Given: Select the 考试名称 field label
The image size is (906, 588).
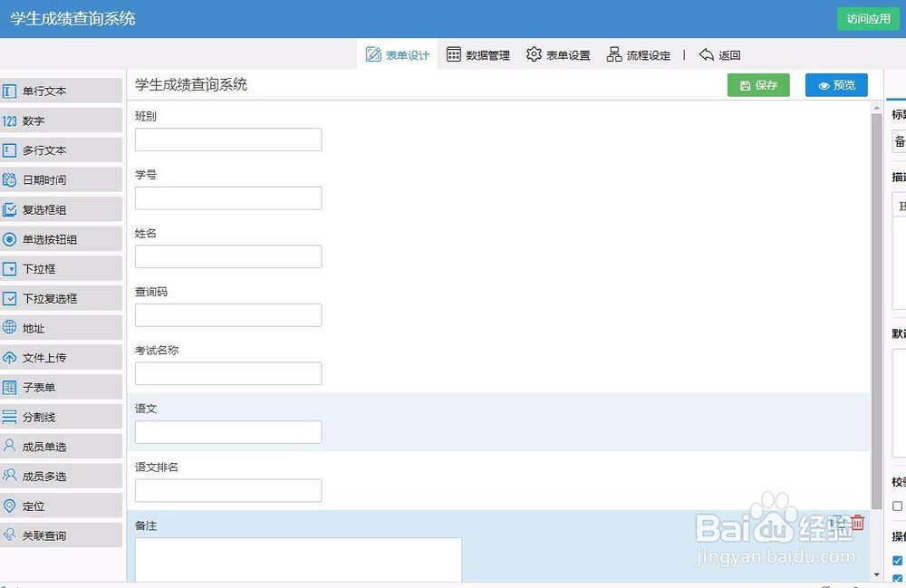Looking at the screenshot, I should 157,351.
